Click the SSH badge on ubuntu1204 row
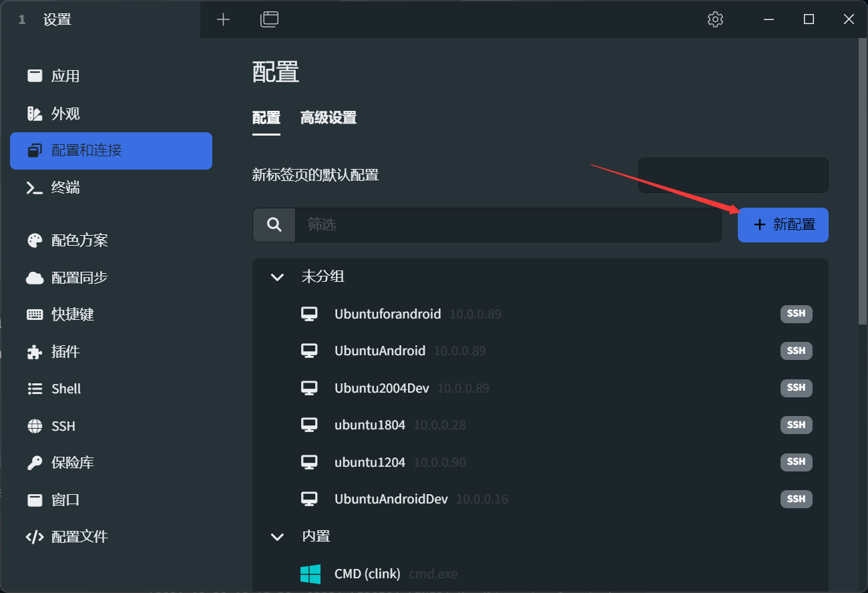 click(796, 461)
